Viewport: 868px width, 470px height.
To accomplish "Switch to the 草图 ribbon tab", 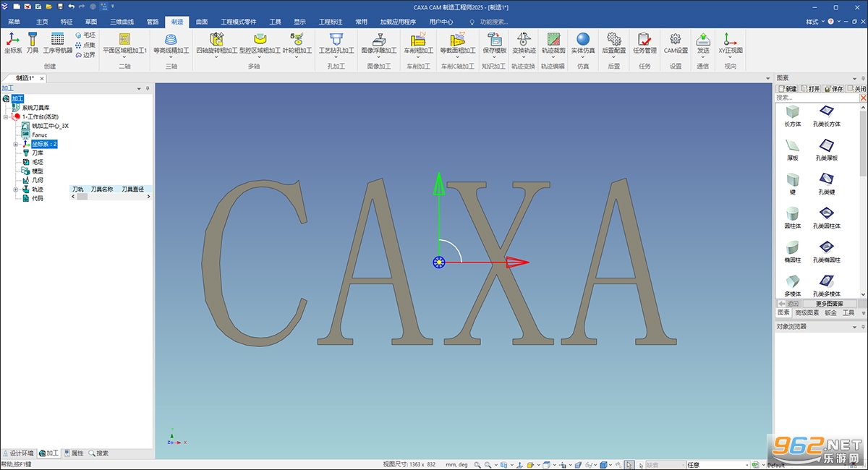I will coord(90,22).
